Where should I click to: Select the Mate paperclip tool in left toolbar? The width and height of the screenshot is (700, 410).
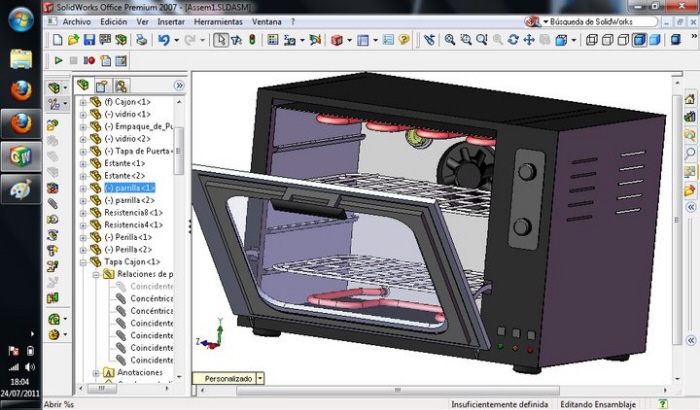tap(53, 204)
